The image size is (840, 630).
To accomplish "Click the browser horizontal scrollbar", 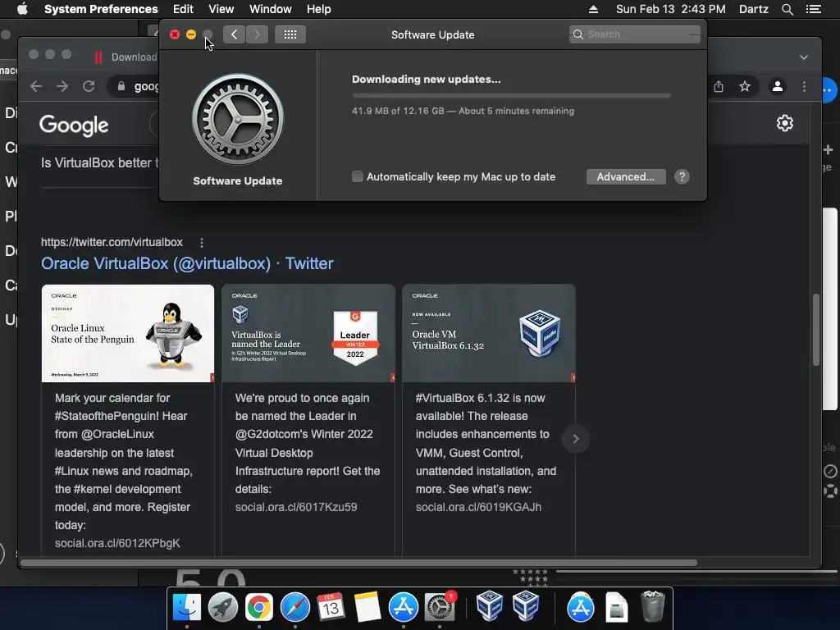I will pyautogui.click(x=359, y=563).
